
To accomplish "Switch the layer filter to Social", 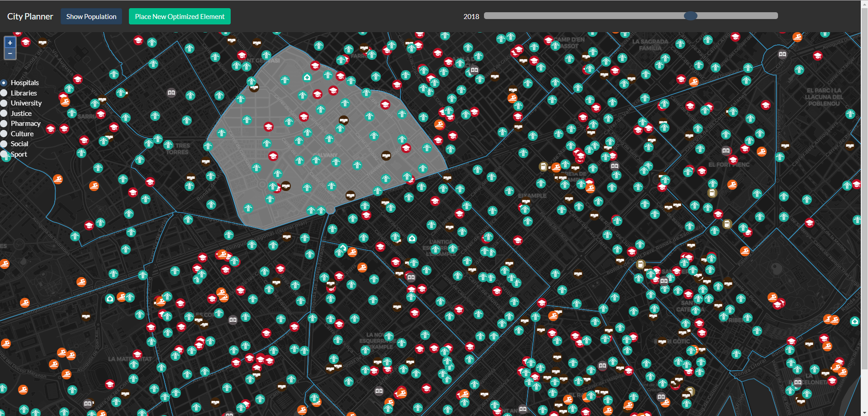I will [4, 144].
